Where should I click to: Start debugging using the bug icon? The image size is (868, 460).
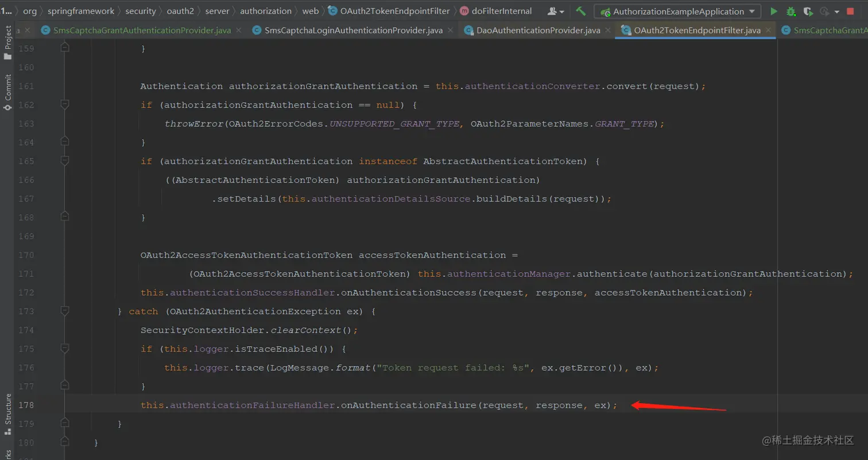(x=790, y=11)
